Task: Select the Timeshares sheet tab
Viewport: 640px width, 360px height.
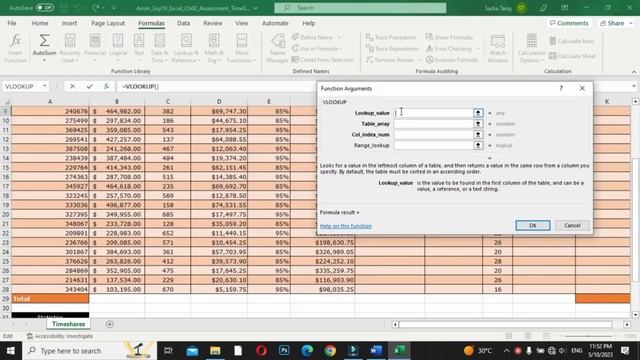Action: (68, 324)
